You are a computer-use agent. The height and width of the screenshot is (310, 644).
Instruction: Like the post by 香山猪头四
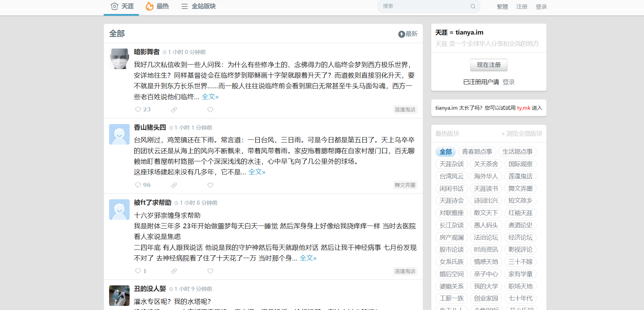(210, 185)
